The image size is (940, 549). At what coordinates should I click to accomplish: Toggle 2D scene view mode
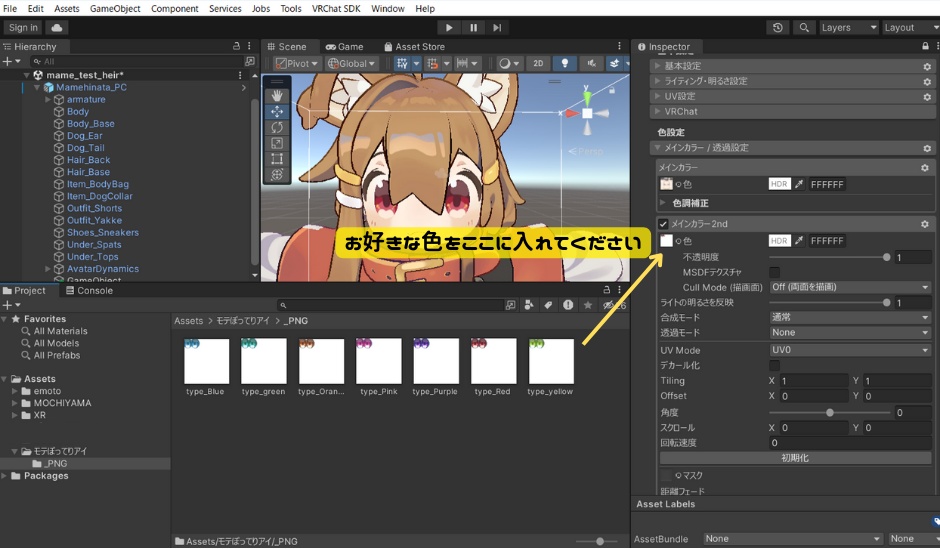tap(538, 63)
